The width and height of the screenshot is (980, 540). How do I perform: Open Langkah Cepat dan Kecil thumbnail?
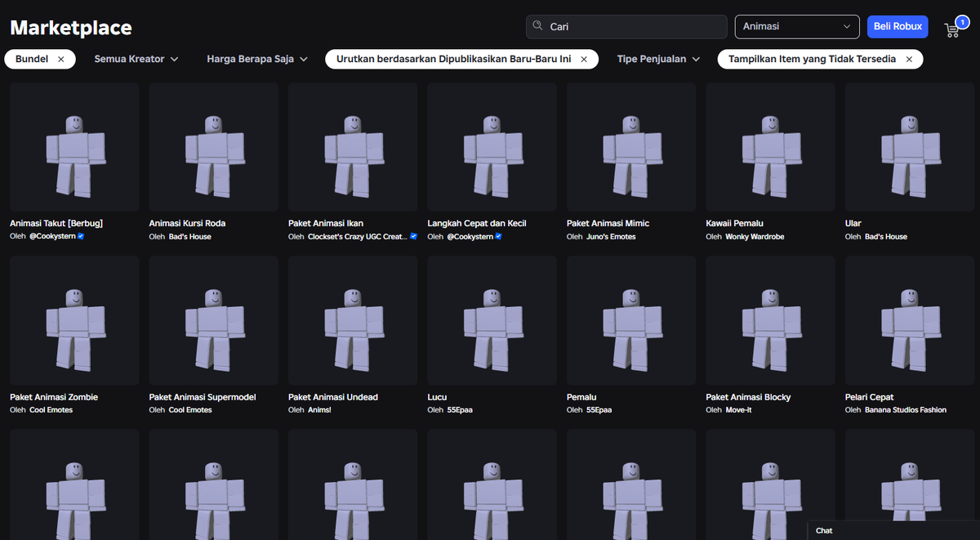coord(492,147)
